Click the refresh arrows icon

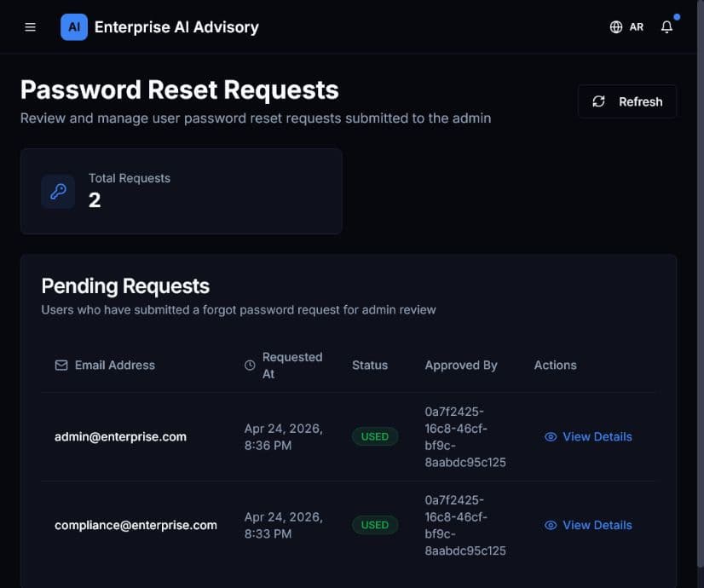(x=598, y=101)
